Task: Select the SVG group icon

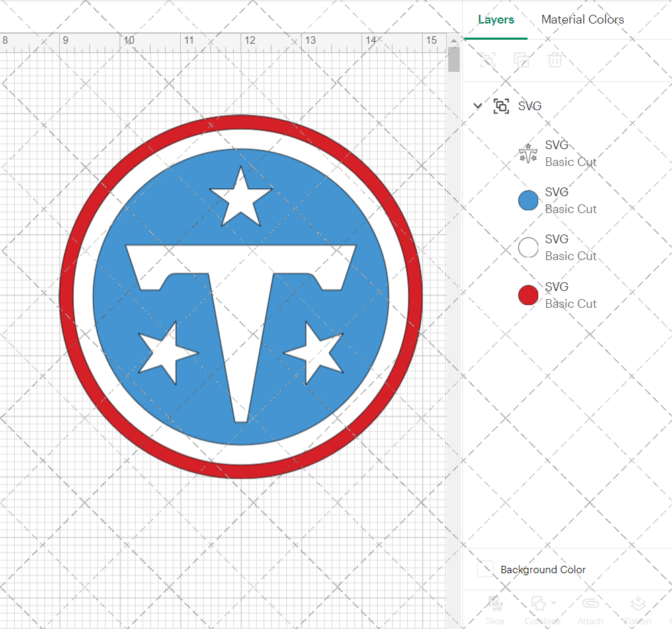Action: point(501,106)
